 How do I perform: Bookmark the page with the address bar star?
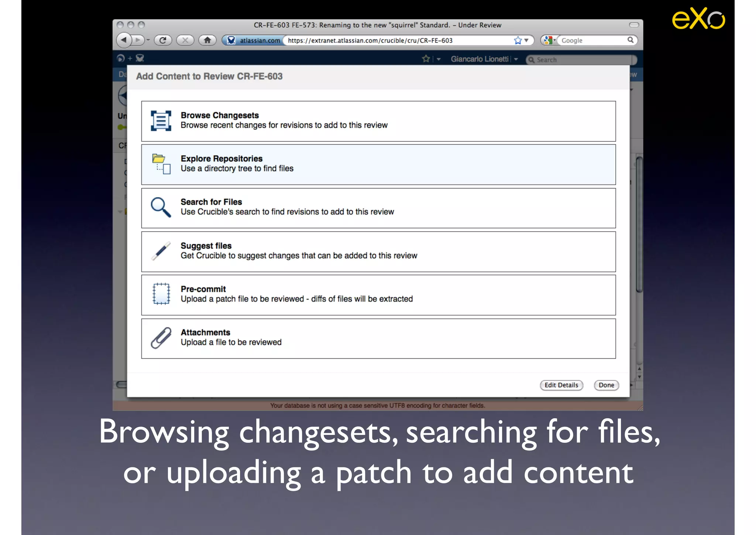pyautogui.click(x=518, y=40)
